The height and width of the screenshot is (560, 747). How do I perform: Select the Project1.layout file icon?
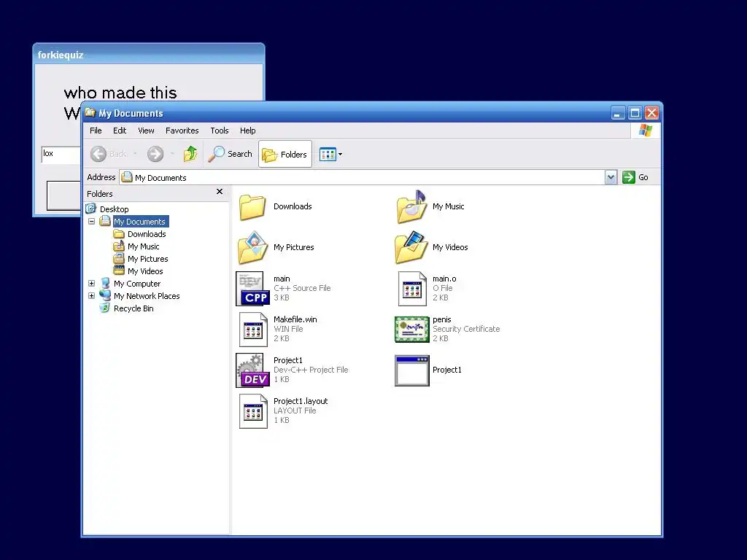pyautogui.click(x=253, y=411)
